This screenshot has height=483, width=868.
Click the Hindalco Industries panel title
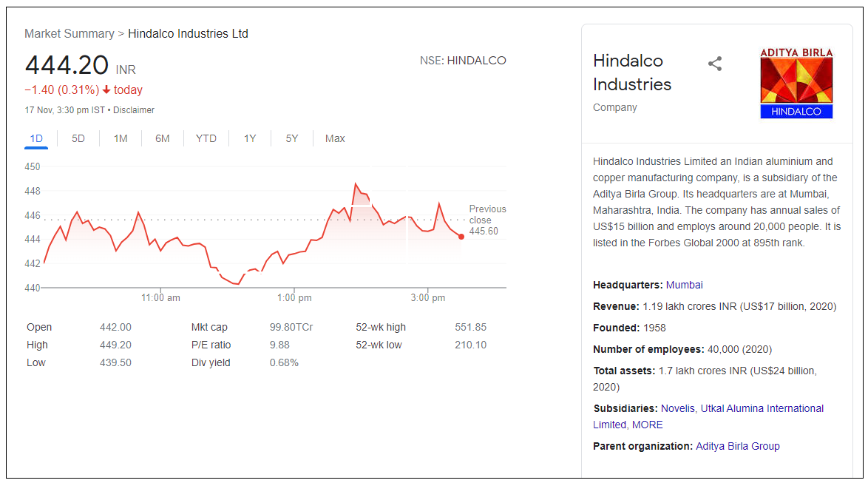click(x=631, y=72)
